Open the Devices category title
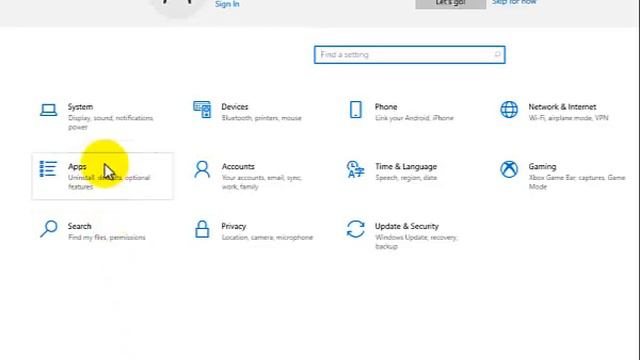Image resolution: width=640 pixels, height=360 pixels. (235, 107)
